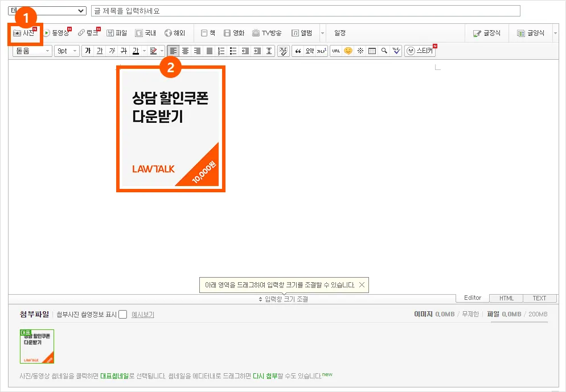
Task: Click the post title input field
Action: 305,11
